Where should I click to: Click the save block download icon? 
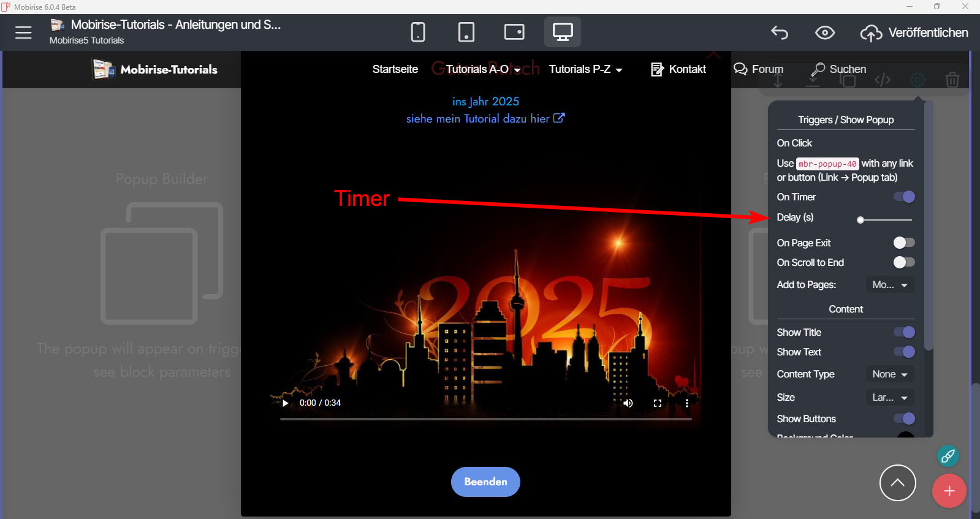(x=813, y=80)
